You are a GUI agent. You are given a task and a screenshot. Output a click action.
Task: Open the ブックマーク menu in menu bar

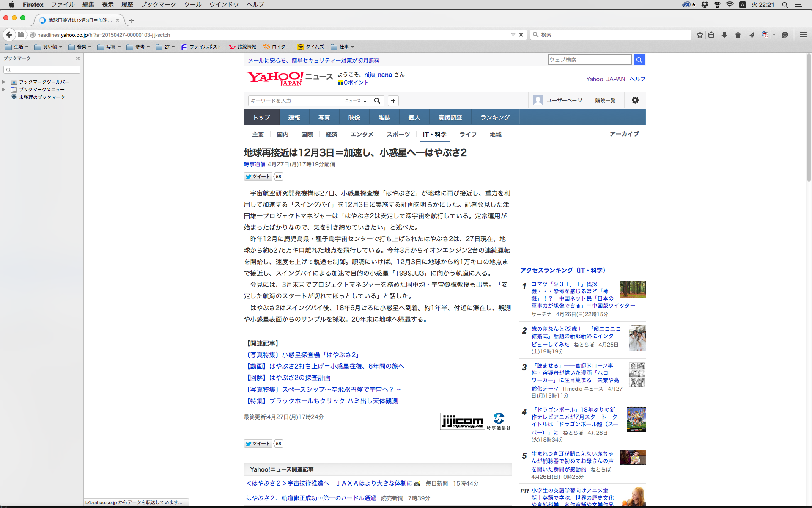coord(158,5)
